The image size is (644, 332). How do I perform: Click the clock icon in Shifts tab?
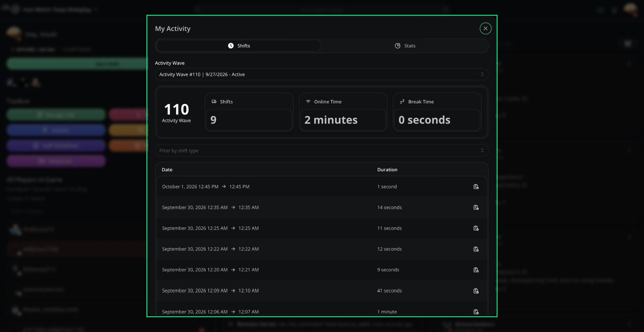pyautogui.click(x=231, y=46)
